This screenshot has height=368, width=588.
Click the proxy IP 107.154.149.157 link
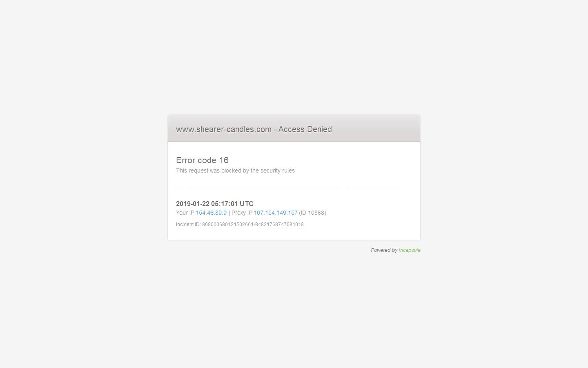276,213
